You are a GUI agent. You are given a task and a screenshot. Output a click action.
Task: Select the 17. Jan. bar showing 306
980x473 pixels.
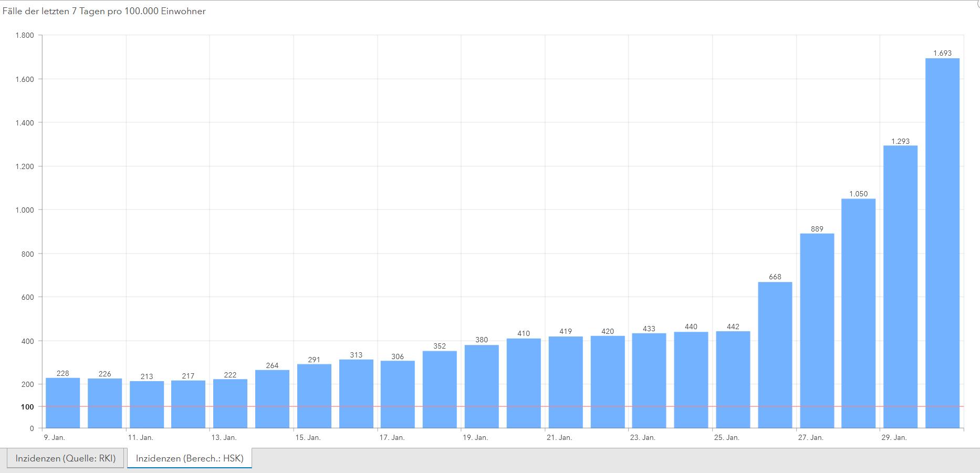click(x=398, y=394)
